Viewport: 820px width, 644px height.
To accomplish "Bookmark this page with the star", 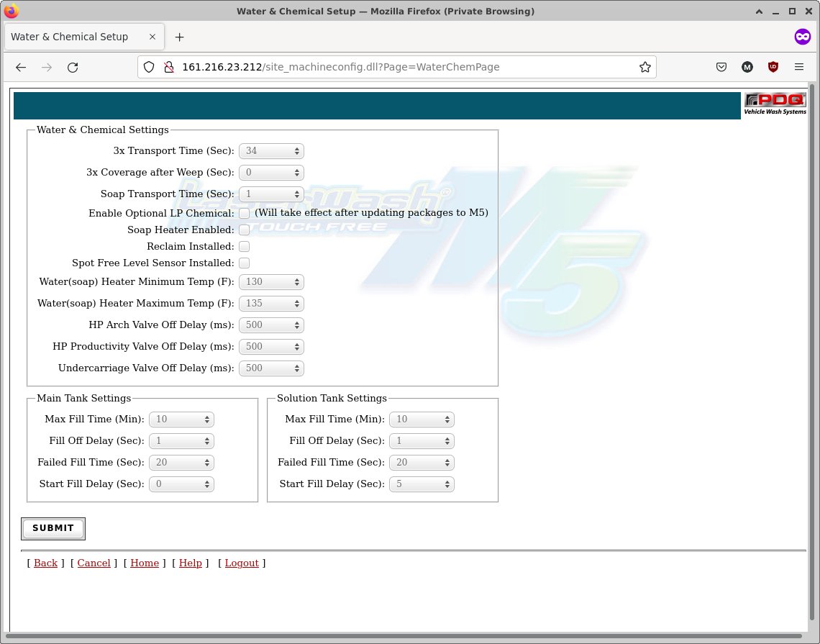I will point(644,67).
